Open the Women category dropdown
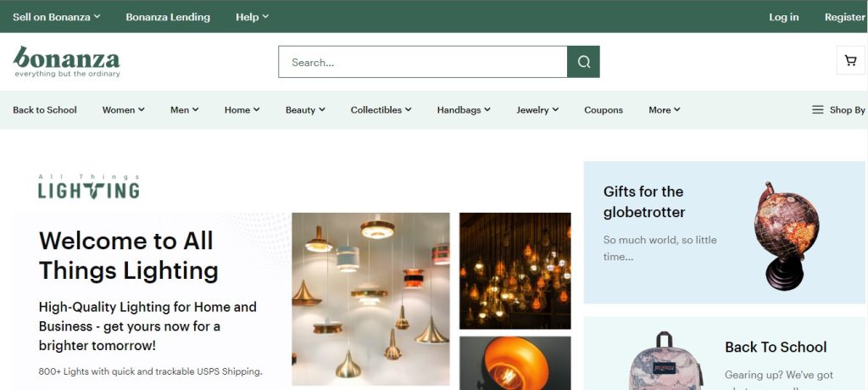This screenshot has width=868, height=390. pyautogui.click(x=123, y=109)
